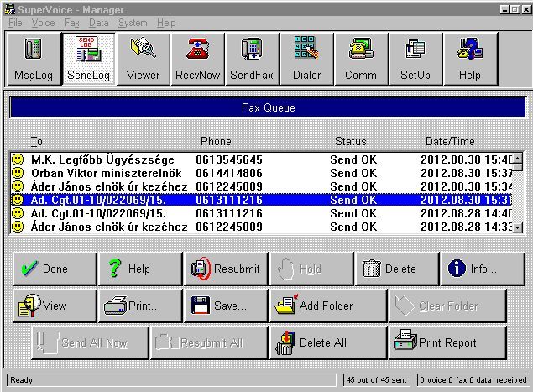Open the SetUp tool
Viewport: 533px width, 392px height.
coord(415,59)
